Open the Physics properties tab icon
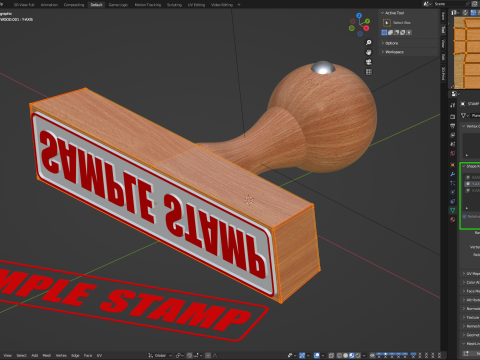This screenshot has width=480, height=360. tap(452, 192)
